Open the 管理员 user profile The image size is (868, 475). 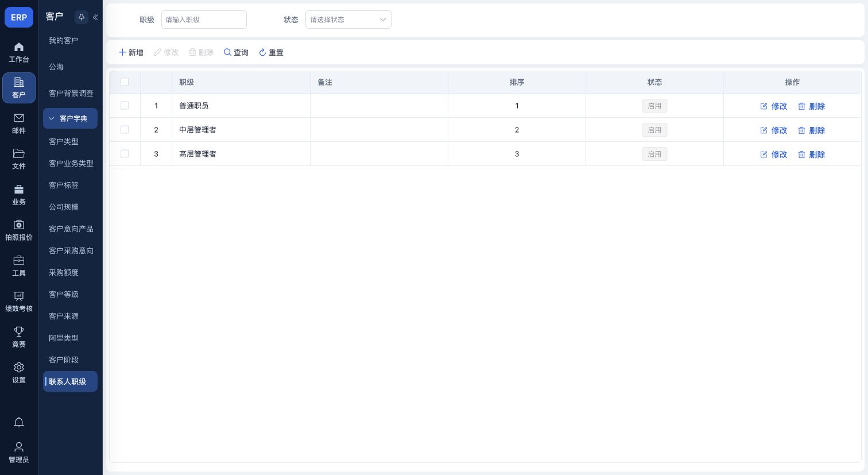pyautogui.click(x=19, y=453)
